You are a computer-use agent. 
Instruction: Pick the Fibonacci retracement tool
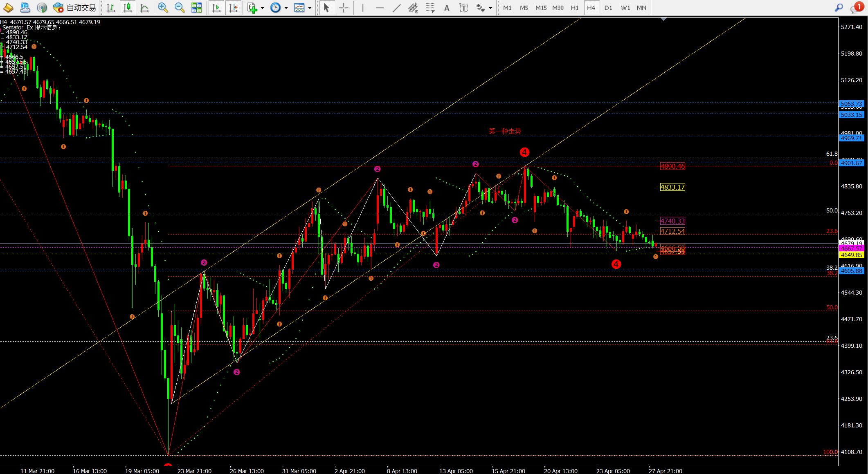430,8
